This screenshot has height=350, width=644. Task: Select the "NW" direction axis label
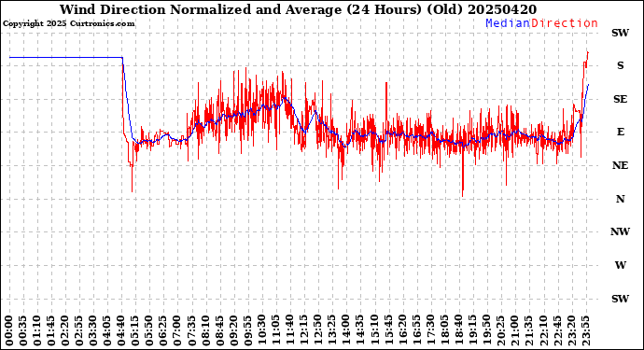[620, 231]
